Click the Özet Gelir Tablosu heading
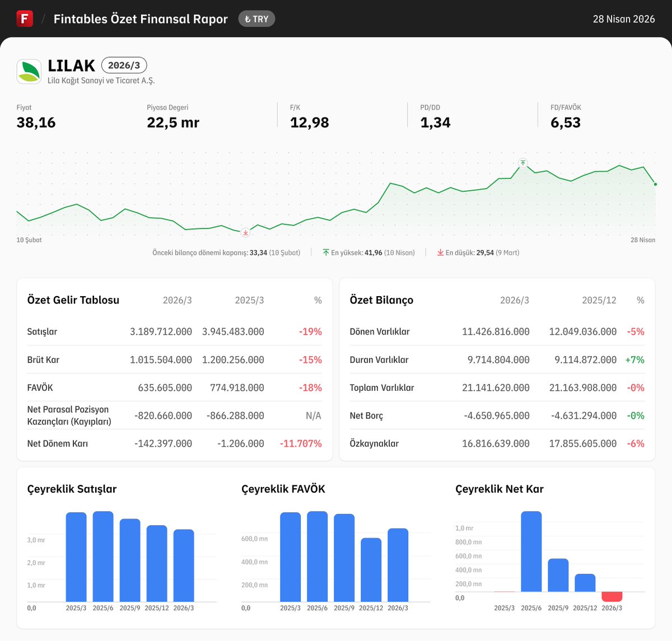Image resolution: width=672 pixels, height=641 pixels. [x=73, y=300]
